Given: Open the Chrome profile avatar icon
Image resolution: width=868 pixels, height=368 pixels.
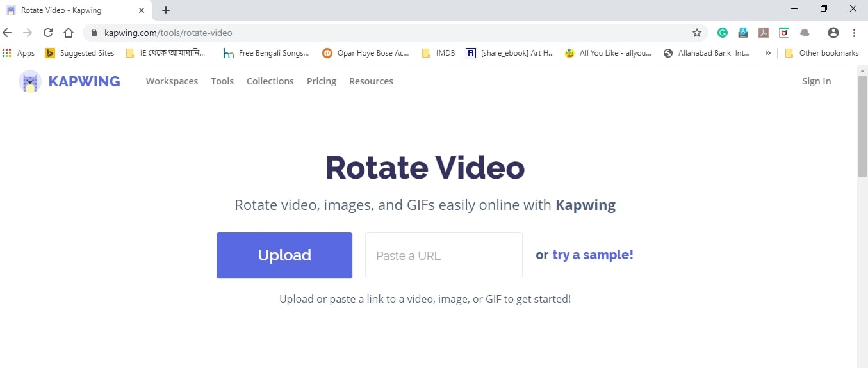Looking at the screenshot, I should [x=833, y=33].
